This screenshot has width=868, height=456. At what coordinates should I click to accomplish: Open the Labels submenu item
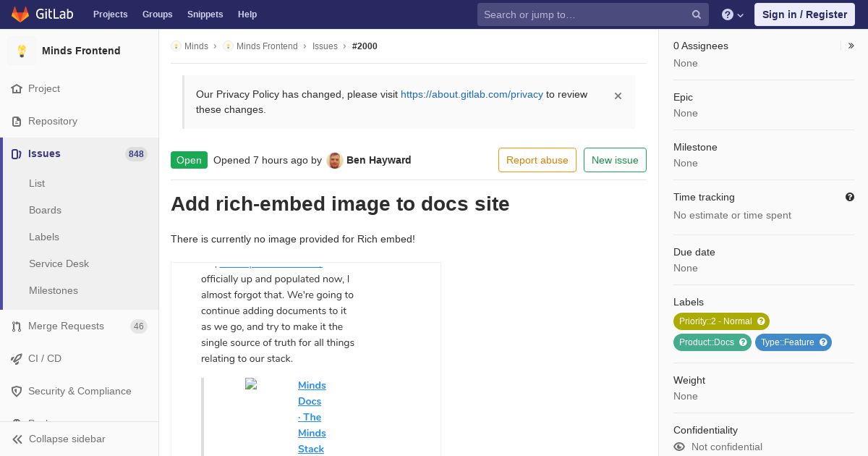(x=44, y=237)
